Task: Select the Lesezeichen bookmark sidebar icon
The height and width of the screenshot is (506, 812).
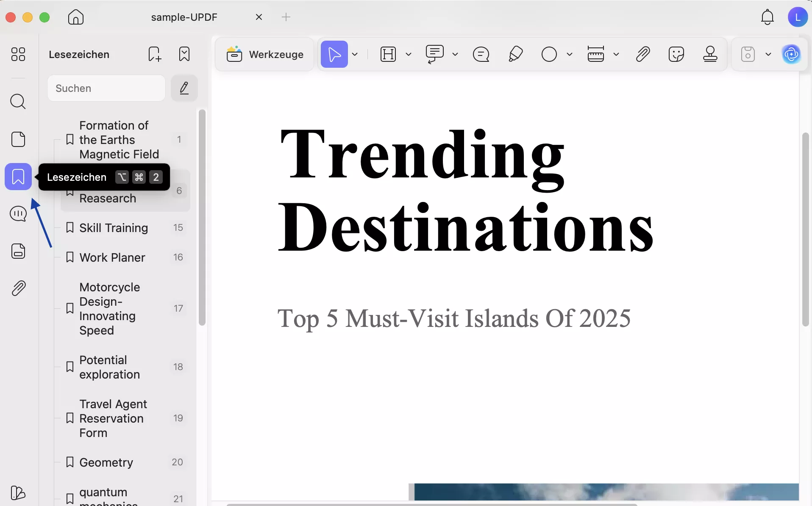Action: click(x=18, y=177)
